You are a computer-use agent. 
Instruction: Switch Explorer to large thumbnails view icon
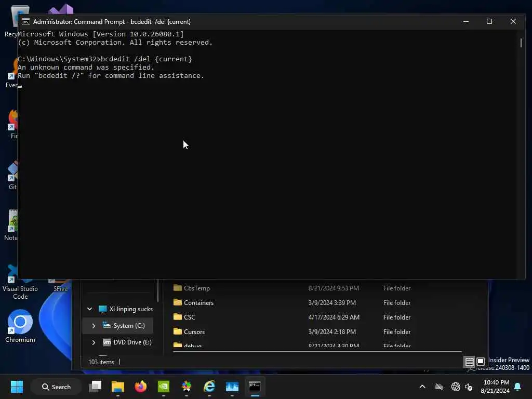481,362
